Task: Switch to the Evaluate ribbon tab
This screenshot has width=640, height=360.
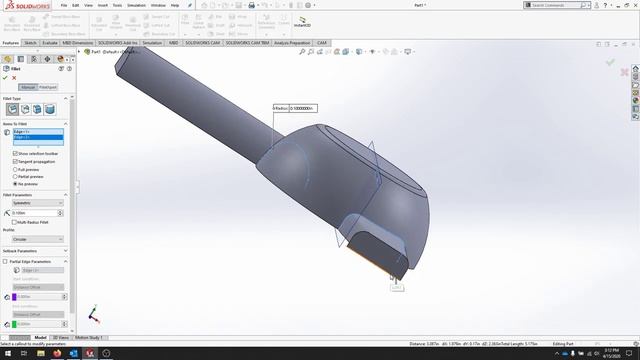Action: tap(50, 43)
